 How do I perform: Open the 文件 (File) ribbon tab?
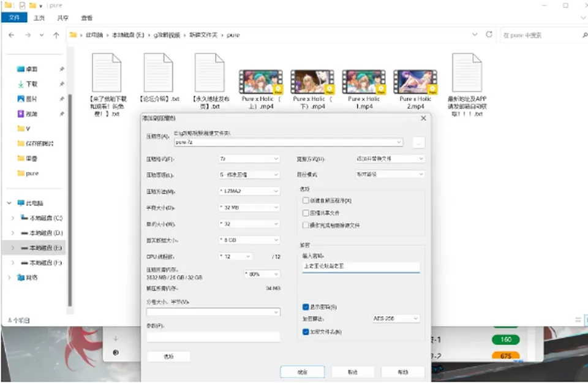pos(14,18)
